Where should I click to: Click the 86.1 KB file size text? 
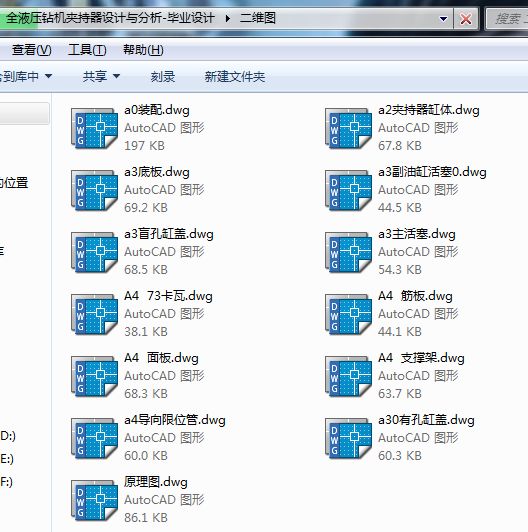coord(146,518)
